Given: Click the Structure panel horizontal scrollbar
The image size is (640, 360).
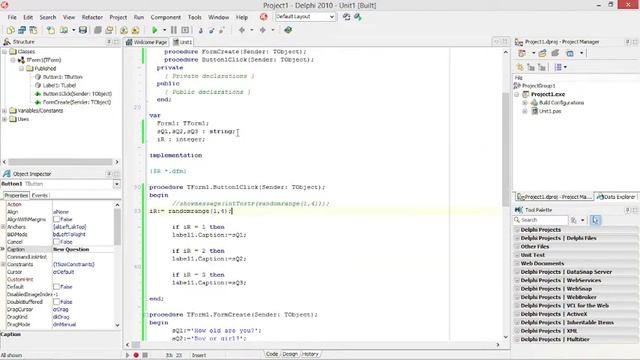Looking at the screenshot, I should (60, 162).
